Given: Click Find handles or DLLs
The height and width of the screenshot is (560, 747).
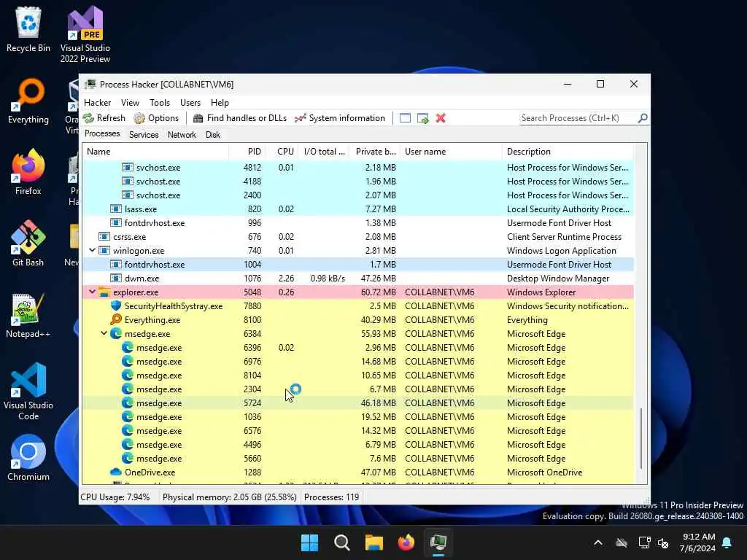Looking at the screenshot, I should point(239,118).
